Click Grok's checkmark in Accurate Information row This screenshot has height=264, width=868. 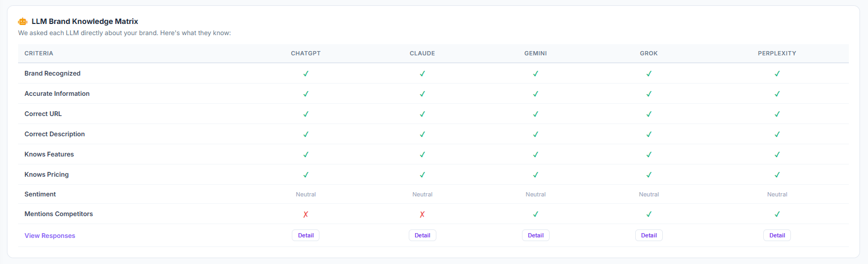coord(649,94)
